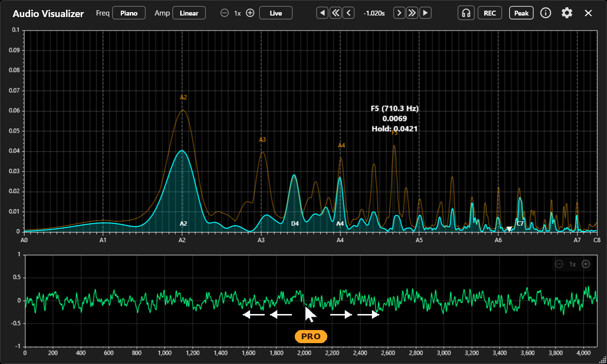
Task: Toggle Peak hold display
Action: 522,13
